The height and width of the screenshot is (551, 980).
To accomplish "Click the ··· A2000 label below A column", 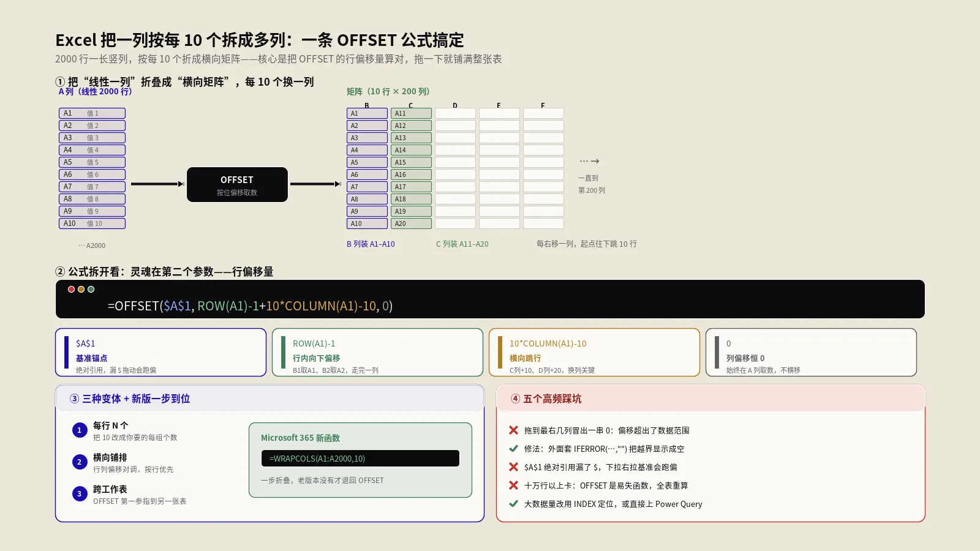I will coord(92,246).
